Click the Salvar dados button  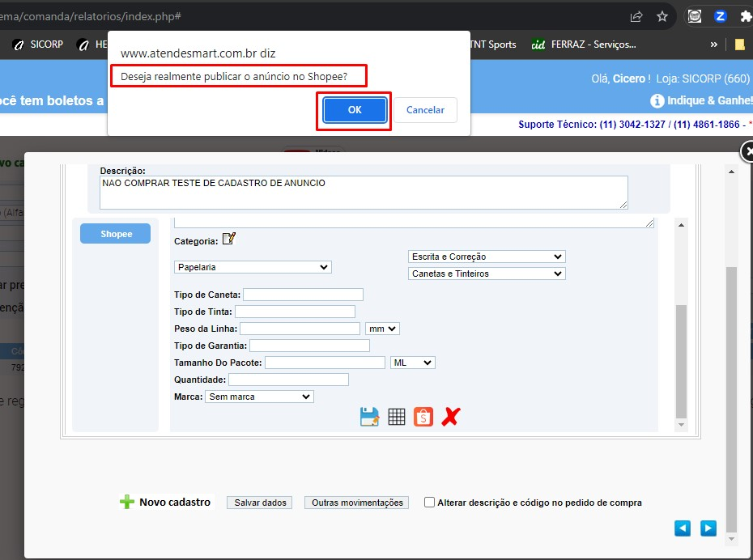(x=260, y=503)
